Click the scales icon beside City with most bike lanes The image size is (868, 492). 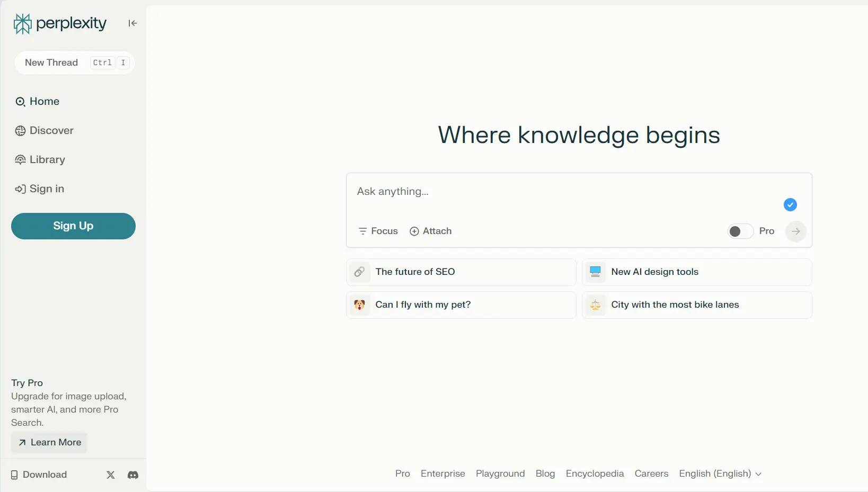pos(595,305)
